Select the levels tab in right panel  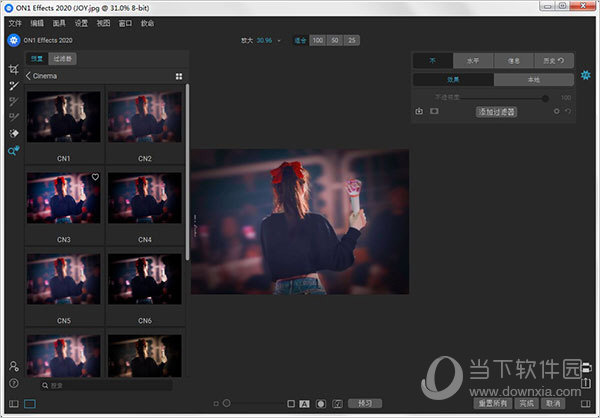pos(473,60)
